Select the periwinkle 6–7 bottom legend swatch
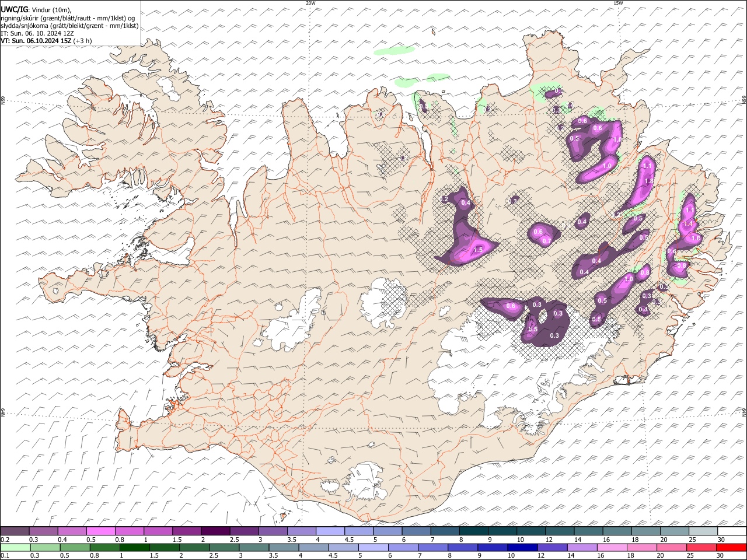Viewport: 747px width, 560px height. [x=403, y=547]
